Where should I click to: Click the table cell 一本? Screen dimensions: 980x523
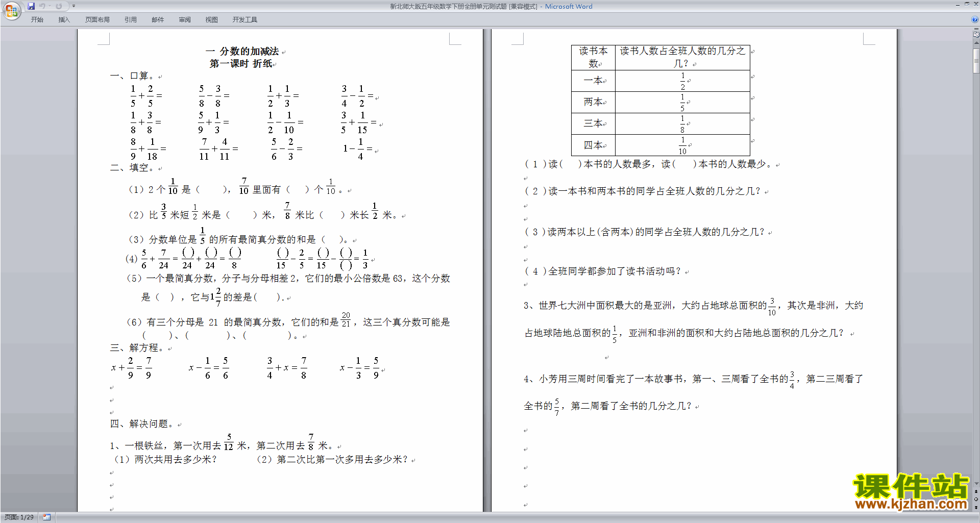(x=593, y=81)
